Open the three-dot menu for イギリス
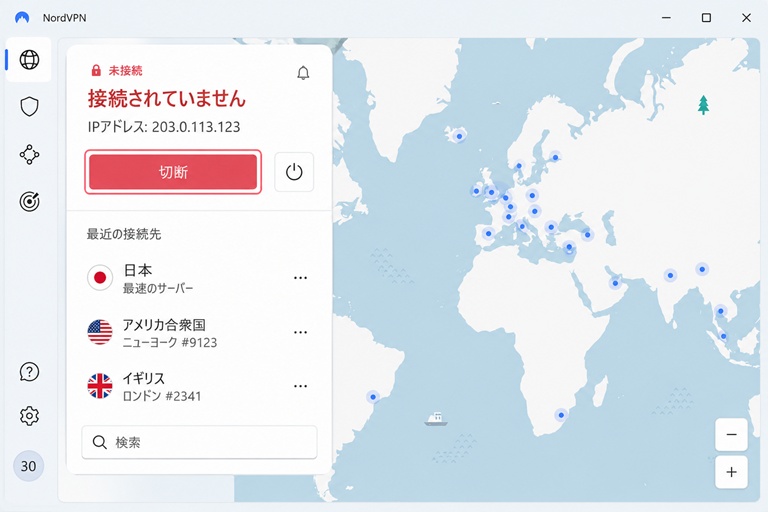 [300, 386]
